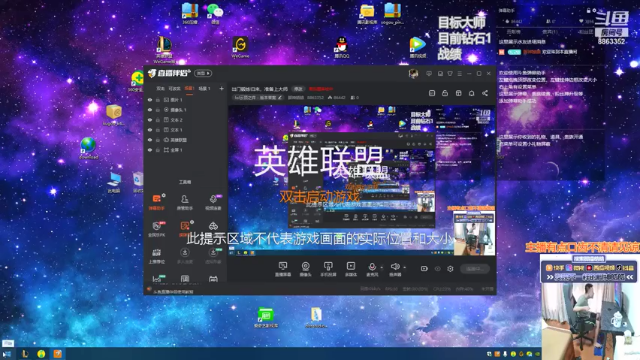Open the skin shirt icon in title bar
The width and height of the screenshot is (640, 360).
click(450, 74)
